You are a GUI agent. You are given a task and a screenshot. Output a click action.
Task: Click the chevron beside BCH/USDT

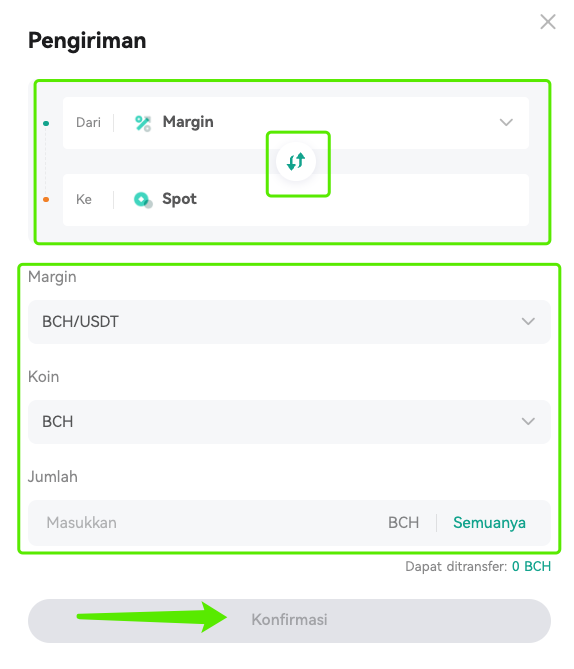[x=528, y=321]
